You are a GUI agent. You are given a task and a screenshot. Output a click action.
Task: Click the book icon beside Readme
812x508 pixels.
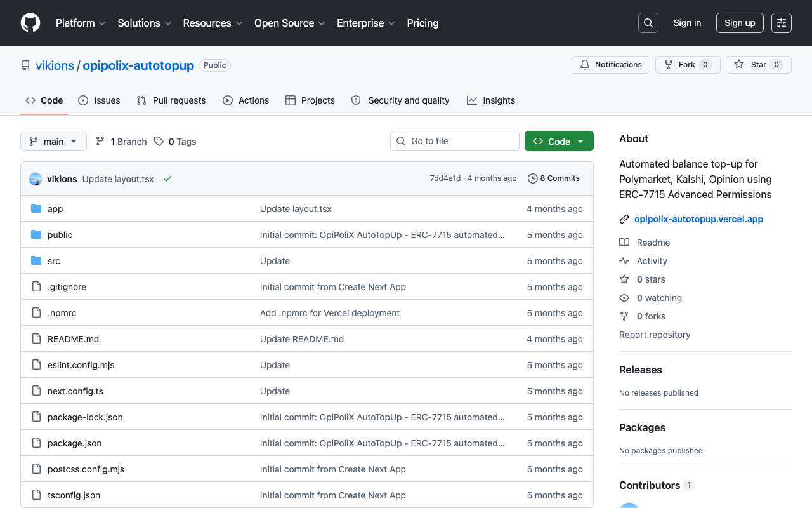click(x=624, y=243)
